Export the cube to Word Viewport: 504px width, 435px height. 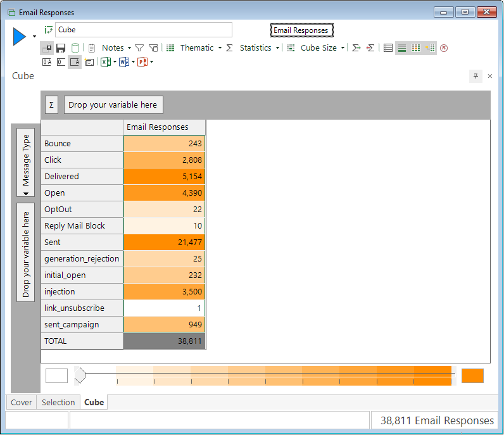tap(124, 61)
